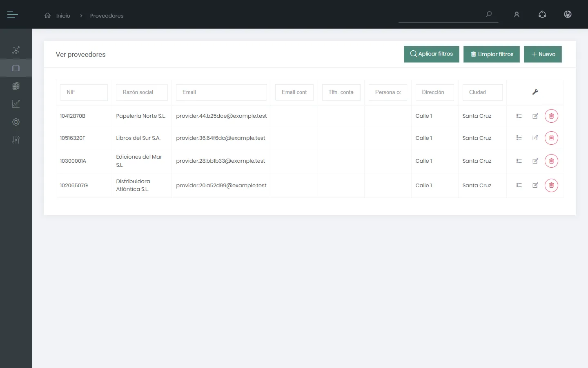This screenshot has height=368, width=588.
Task: Open the support headset icon
Action: coord(542,15)
